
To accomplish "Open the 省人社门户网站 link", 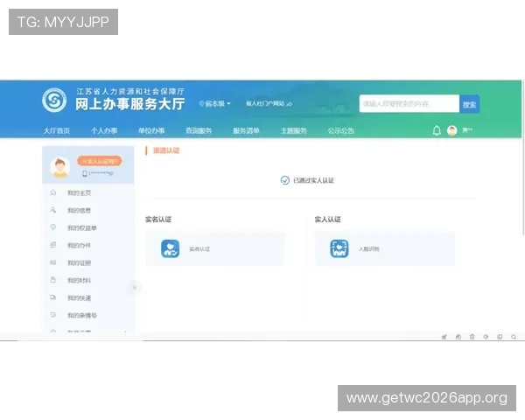I will coord(269,104).
